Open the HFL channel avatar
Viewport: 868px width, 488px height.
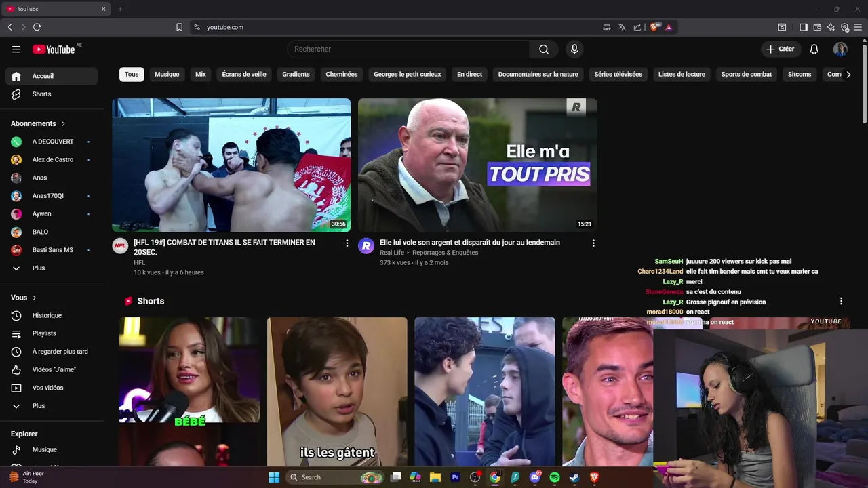tap(120, 245)
